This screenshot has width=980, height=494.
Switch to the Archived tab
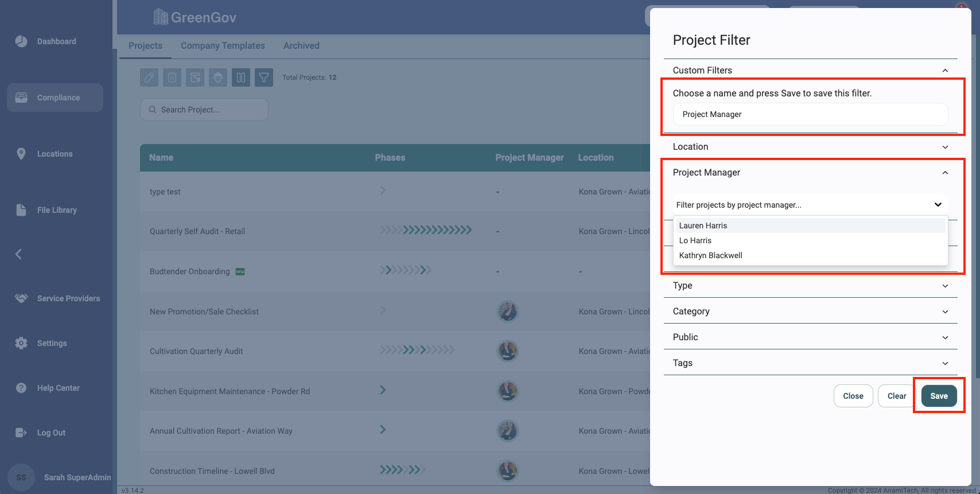(301, 46)
